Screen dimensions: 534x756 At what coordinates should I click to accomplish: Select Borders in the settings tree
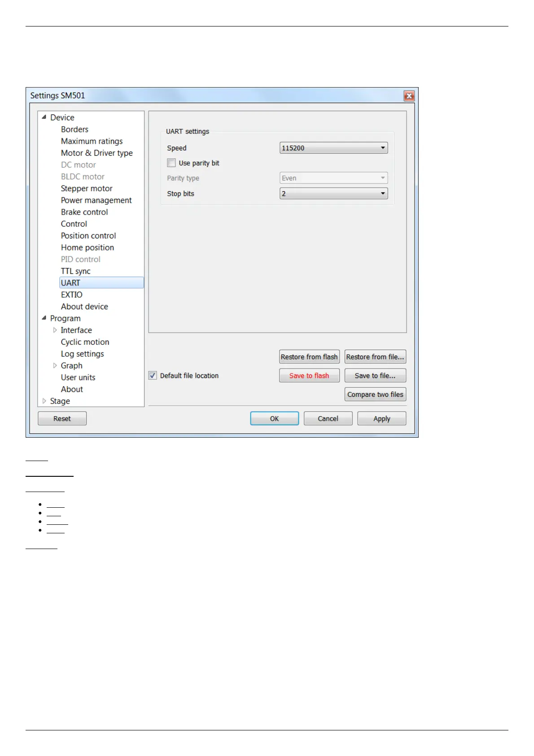click(74, 129)
